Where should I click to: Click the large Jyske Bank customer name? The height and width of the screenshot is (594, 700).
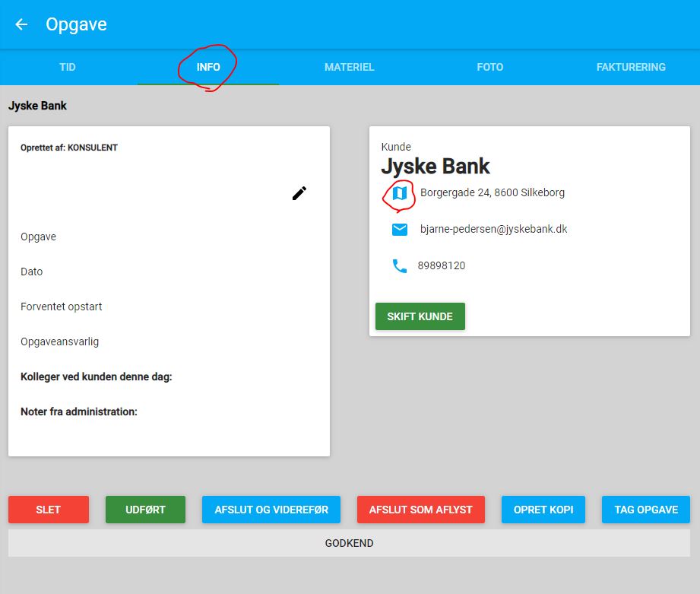pyautogui.click(x=436, y=166)
